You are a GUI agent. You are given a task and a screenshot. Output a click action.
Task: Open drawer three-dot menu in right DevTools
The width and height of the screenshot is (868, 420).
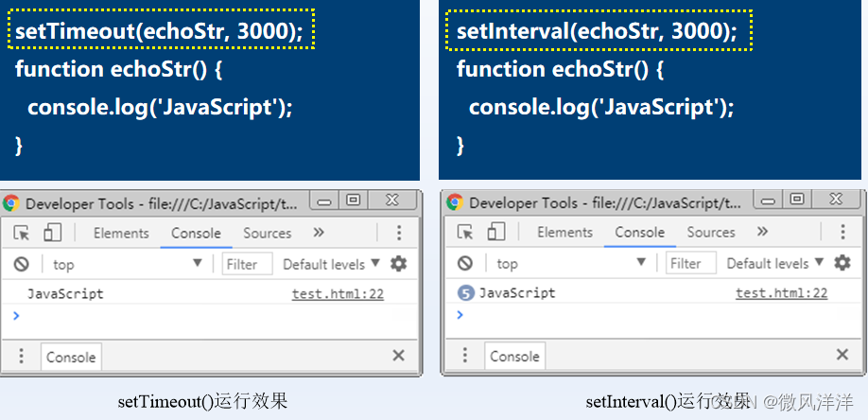click(x=465, y=355)
